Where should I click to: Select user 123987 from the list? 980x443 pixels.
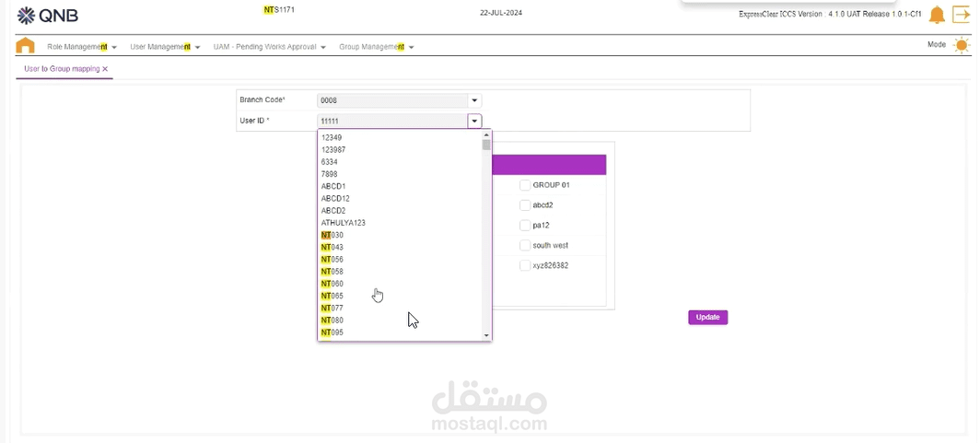(x=400, y=150)
